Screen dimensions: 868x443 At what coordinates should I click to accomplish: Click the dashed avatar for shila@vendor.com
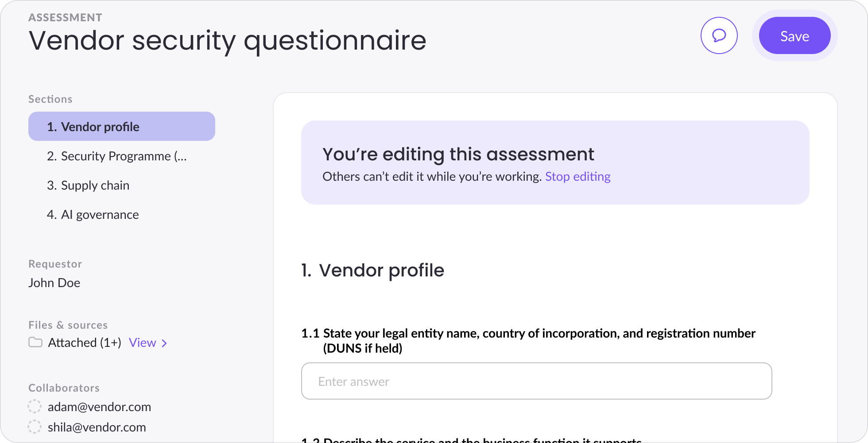pyautogui.click(x=35, y=427)
